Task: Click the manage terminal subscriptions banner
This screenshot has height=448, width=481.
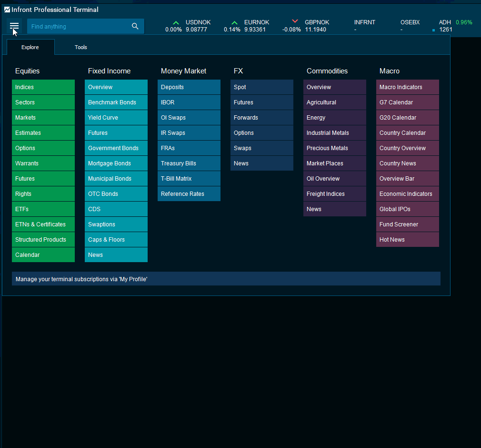Action: click(x=226, y=279)
